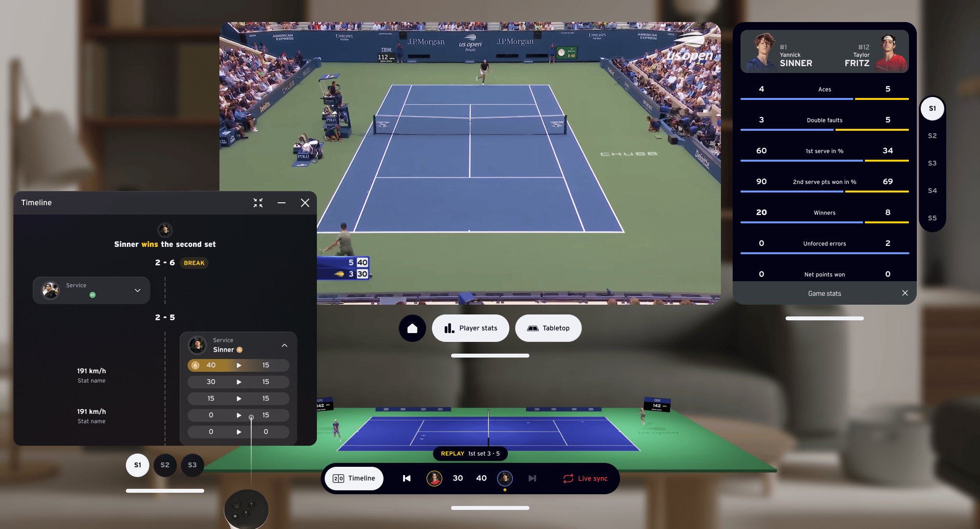Switch Game stats to set S2

click(932, 136)
